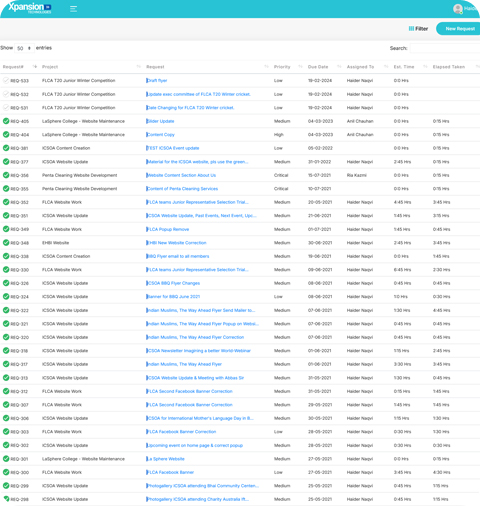Open FLCA Facebook Banner request link
The height and width of the screenshot is (506, 480).
point(170,472)
